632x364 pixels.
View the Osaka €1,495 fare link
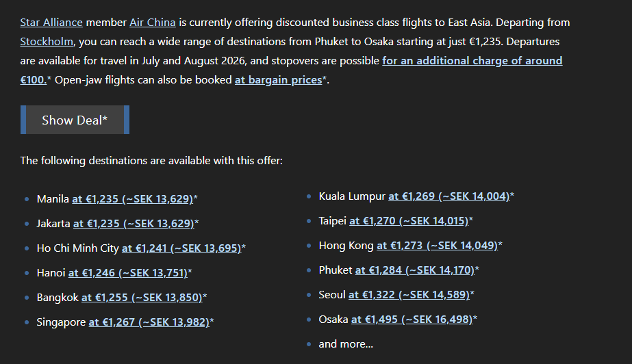click(x=412, y=319)
